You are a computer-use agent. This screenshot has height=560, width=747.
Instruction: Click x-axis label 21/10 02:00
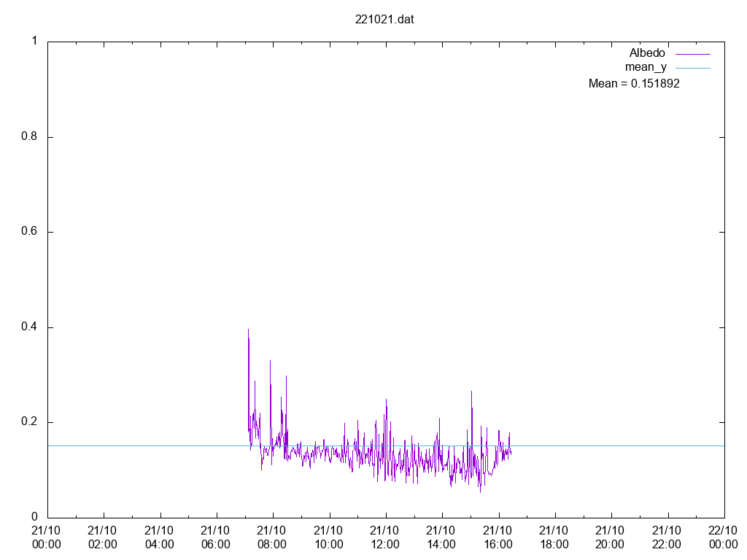tap(102, 537)
